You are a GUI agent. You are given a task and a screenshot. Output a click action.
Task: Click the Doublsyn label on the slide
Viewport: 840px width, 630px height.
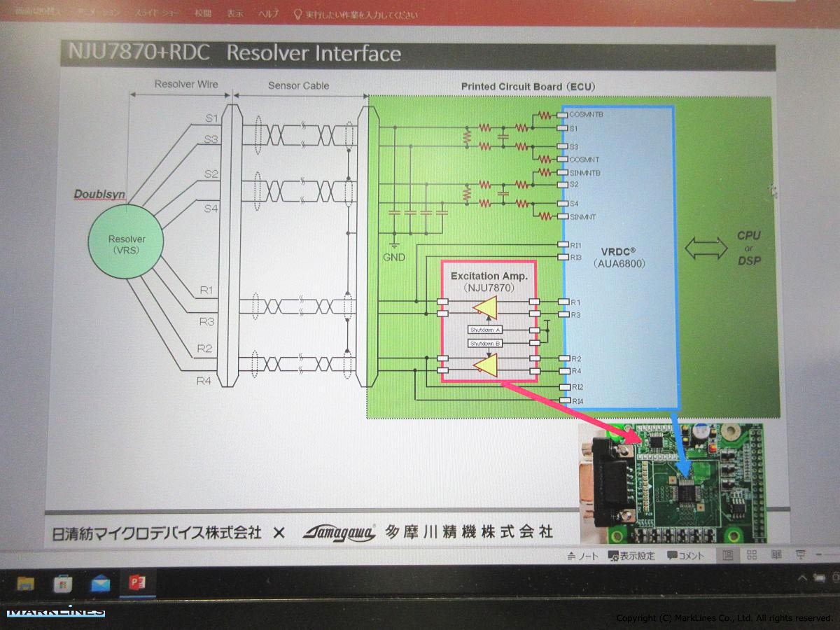point(100,193)
